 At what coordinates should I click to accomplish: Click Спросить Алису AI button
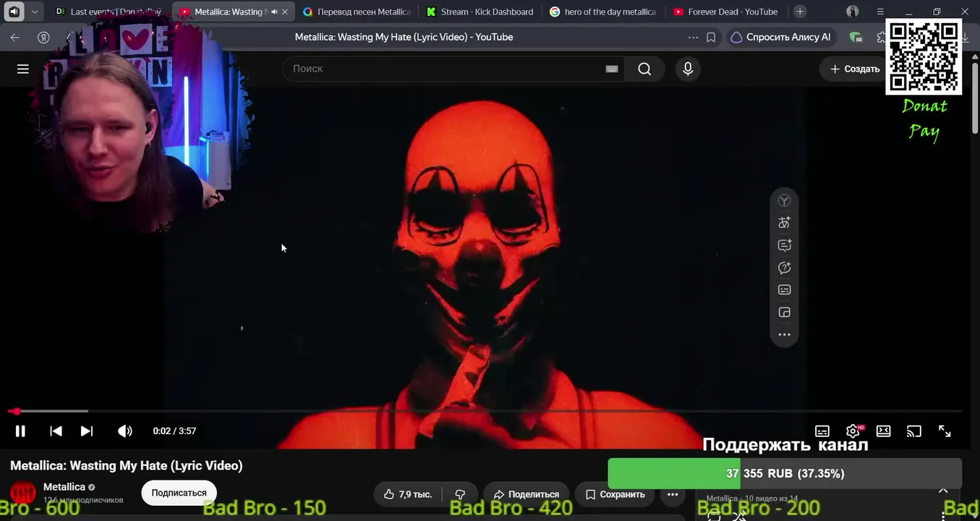pyautogui.click(x=781, y=37)
